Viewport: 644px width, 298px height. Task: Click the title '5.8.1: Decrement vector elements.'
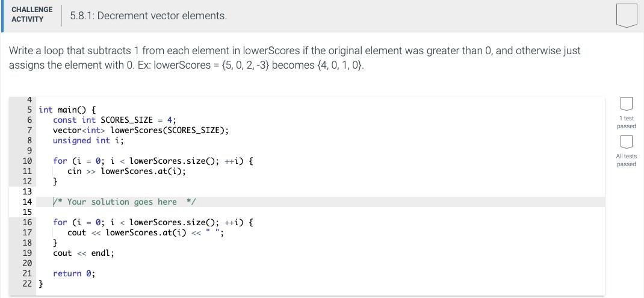(148, 16)
